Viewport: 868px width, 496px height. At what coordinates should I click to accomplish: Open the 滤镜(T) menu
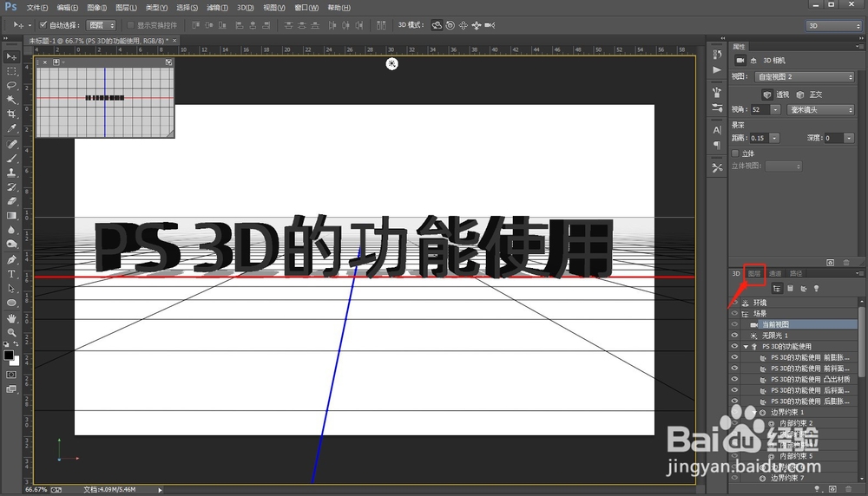tap(217, 8)
